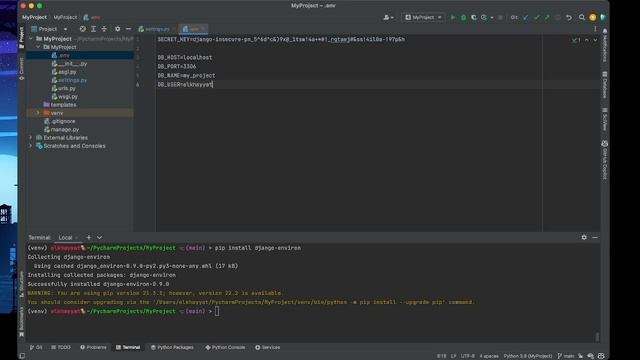Run MyProject with coverage icon

pos(473,18)
